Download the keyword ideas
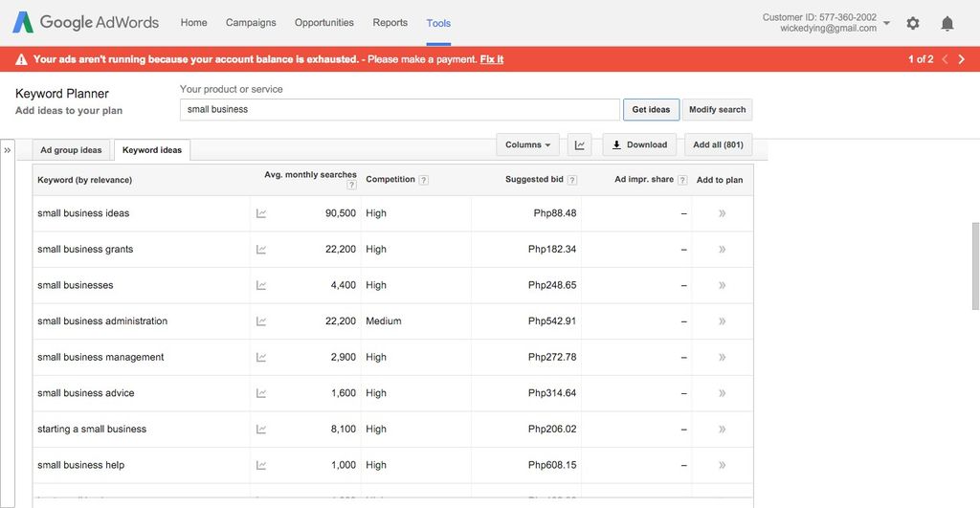 click(x=639, y=145)
